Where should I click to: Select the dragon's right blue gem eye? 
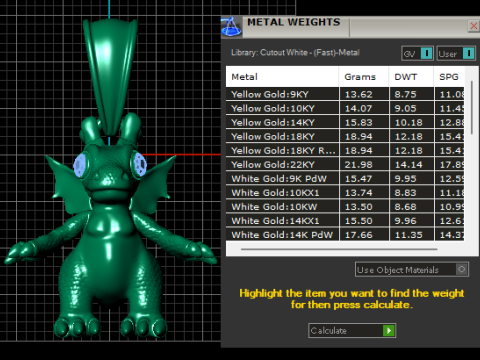click(139, 165)
